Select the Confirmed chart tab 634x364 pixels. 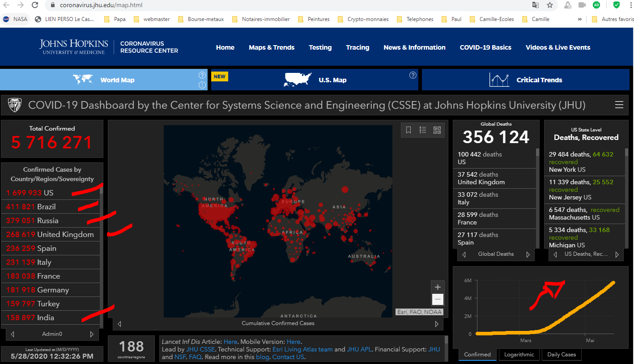click(x=477, y=355)
